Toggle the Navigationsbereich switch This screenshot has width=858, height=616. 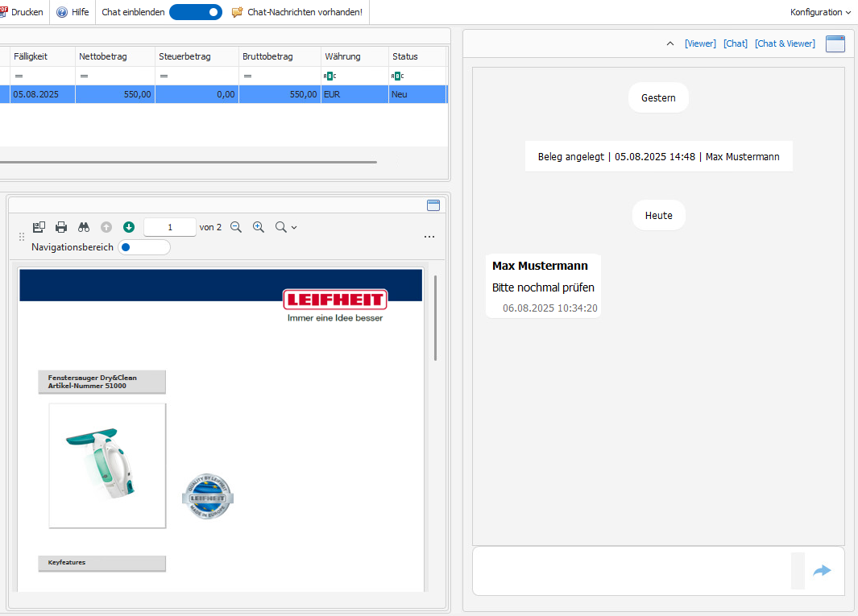[x=143, y=247]
